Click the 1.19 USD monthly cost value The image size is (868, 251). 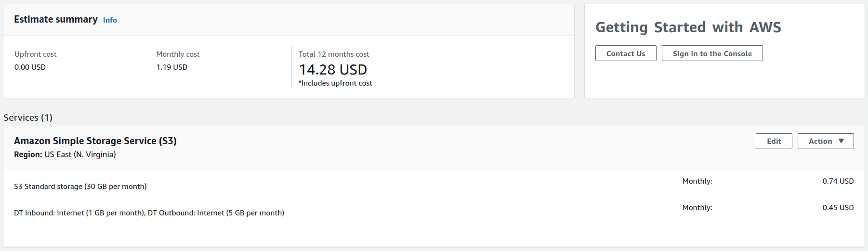click(x=171, y=67)
